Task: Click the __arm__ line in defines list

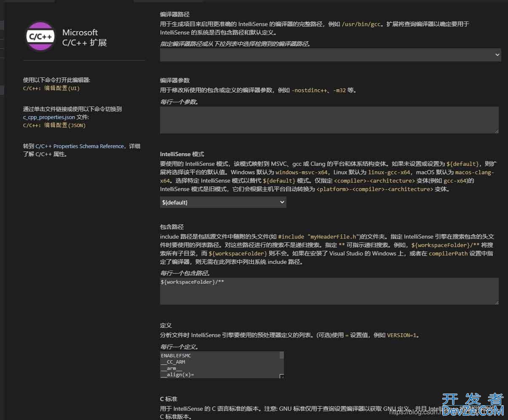Action: pyautogui.click(x=171, y=368)
